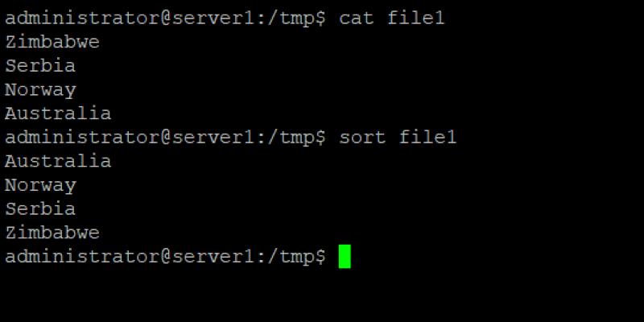Click the first prompt 'administrator@server1:/tmp$'
Viewport: 644px width, 322px height.
pos(165,19)
